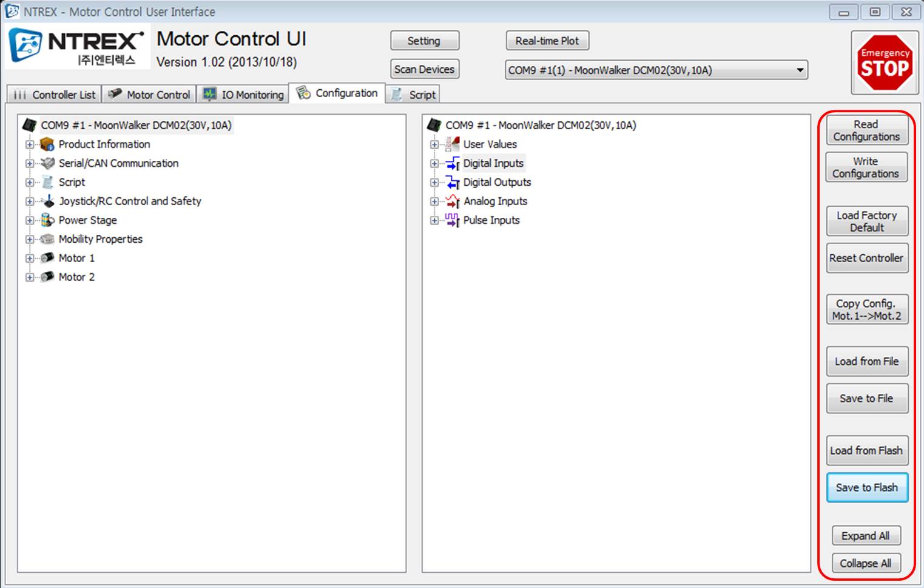Click Copy Config. Mot.1-->Mot.2 button
The image size is (924, 588).
point(867,309)
